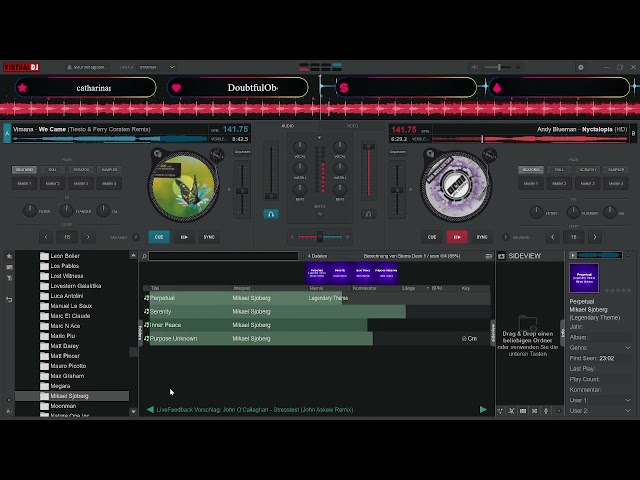
Task: Click the pink heart emote badge
Action: (x=176, y=88)
